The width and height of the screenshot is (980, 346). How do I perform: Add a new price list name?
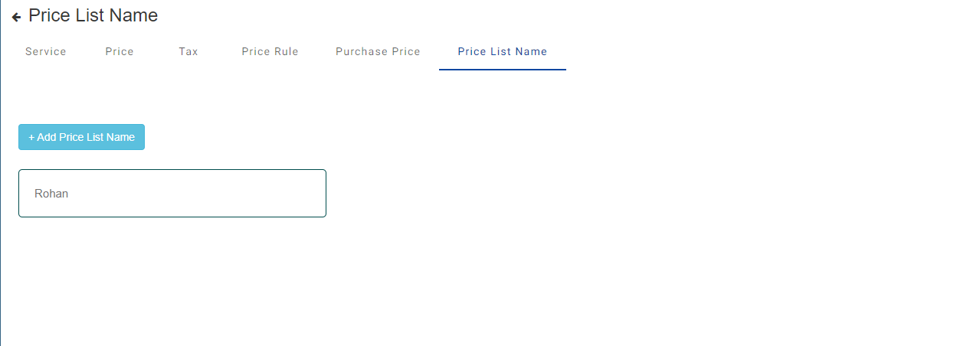81,137
